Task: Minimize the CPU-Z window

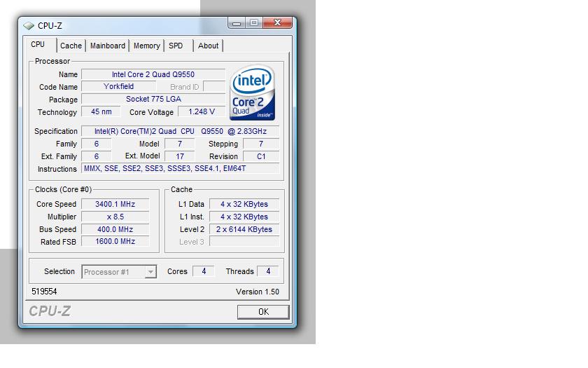Action: click(237, 23)
